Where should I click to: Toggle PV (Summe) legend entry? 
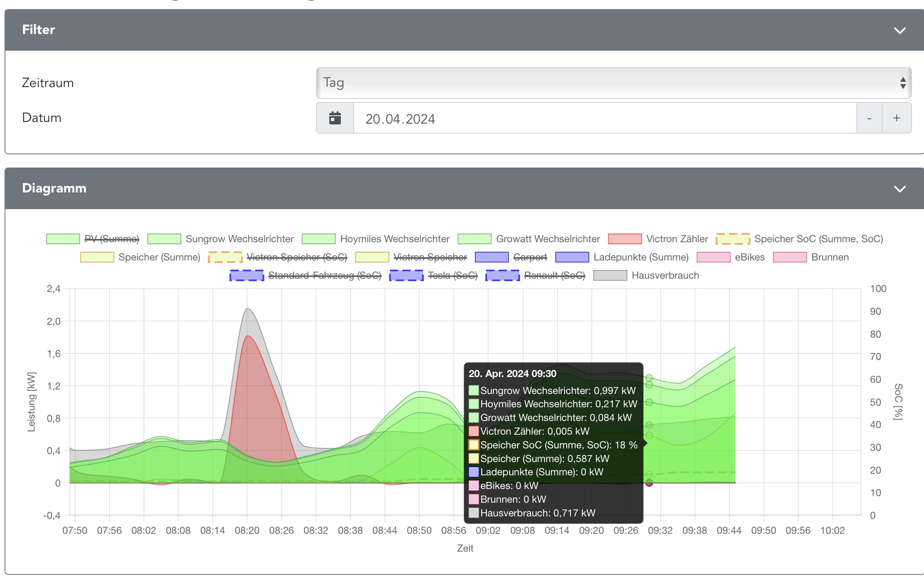(x=112, y=239)
